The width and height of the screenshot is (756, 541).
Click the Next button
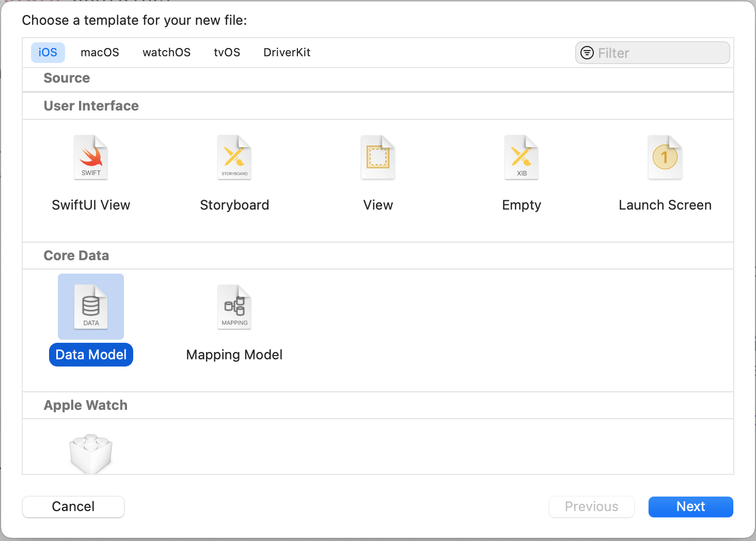(x=690, y=506)
